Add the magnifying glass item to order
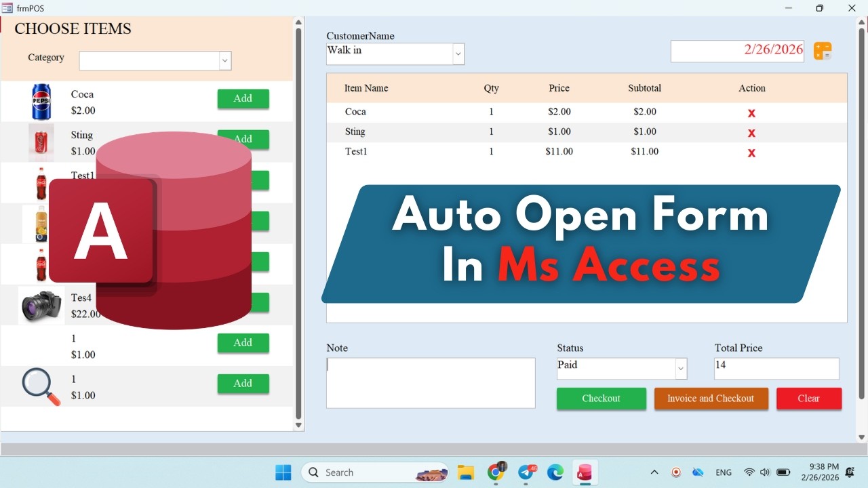 click(243, 383)
